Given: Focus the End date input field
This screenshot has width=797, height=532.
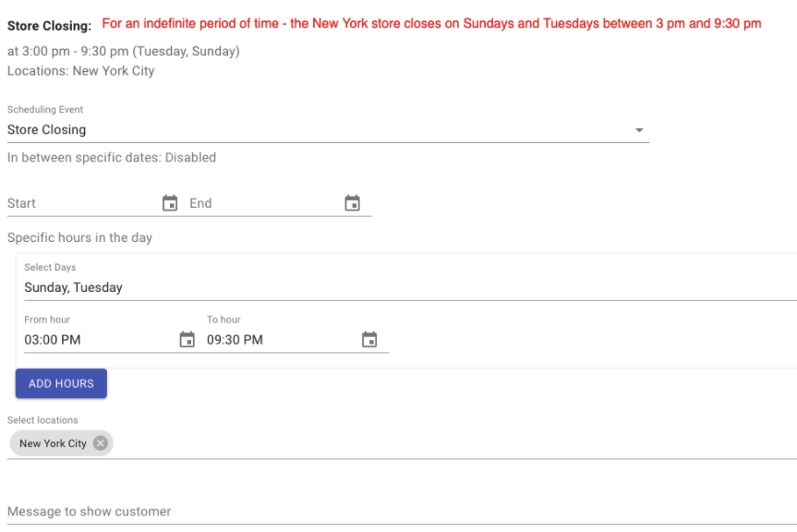Looking at the screenshot, I should [x=265, y=203].
